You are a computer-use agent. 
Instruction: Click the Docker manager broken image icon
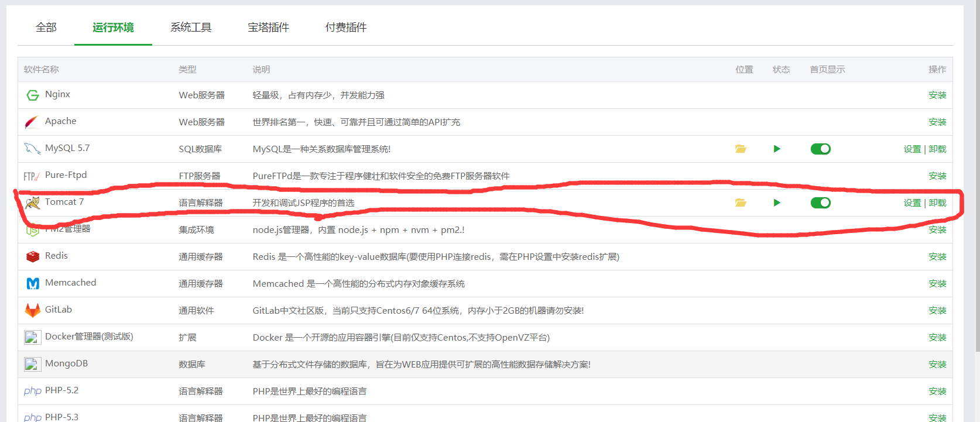(x=32, y=337)
